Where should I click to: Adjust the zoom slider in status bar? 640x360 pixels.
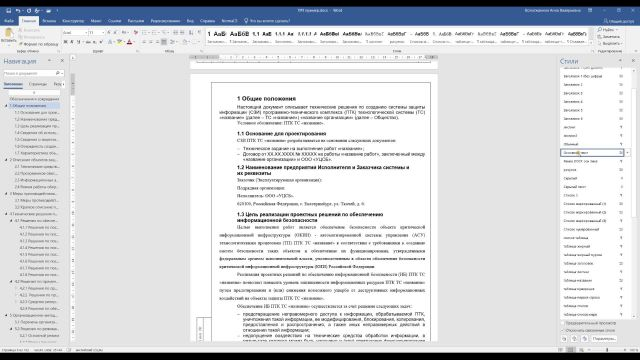(607, 350)
